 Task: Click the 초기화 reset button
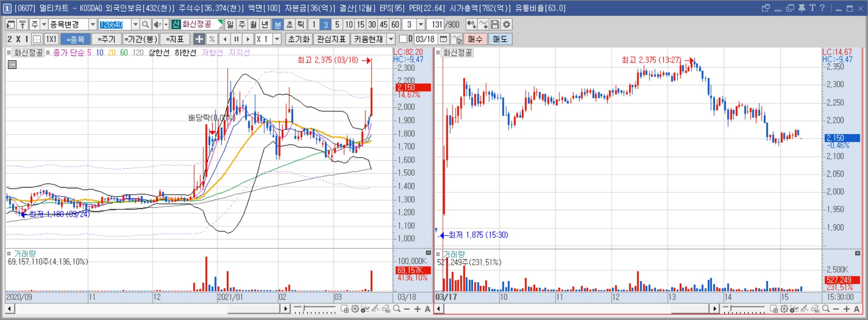[x=298, y=39]
